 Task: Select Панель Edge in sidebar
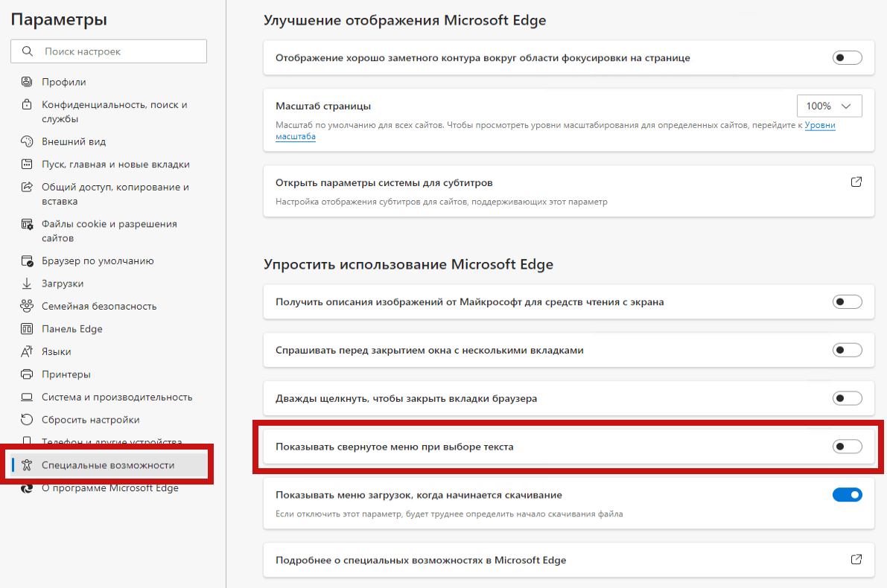coord(71,329)
